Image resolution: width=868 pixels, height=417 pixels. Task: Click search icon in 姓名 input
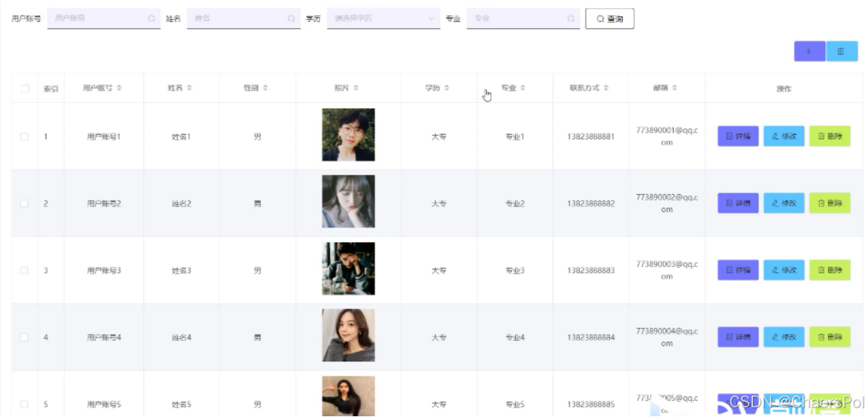[291, 19]
